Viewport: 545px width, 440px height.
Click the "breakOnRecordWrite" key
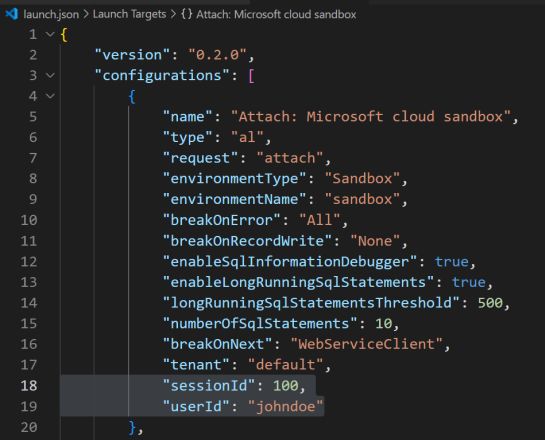pyautogui.click(x=247, y=241)
